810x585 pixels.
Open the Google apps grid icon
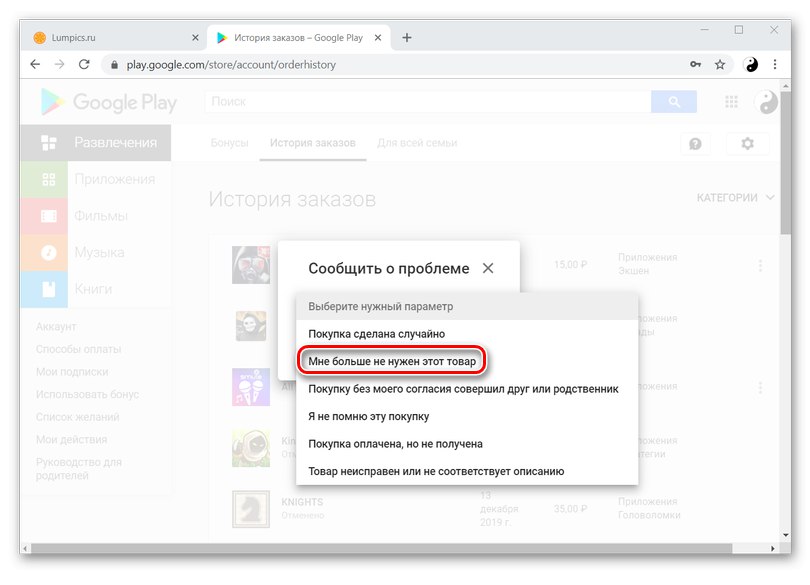[x=731, y=102]
